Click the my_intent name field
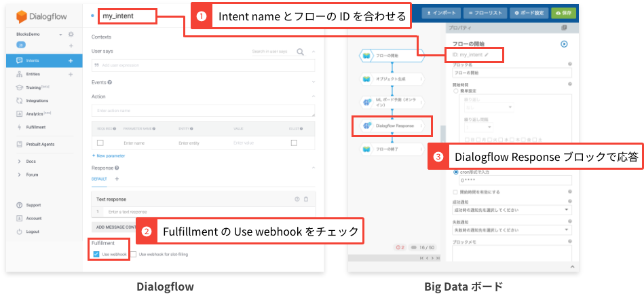 (128, 16)
